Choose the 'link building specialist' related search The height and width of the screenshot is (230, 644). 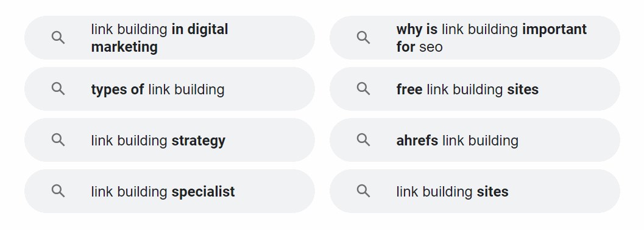click(169, 191)
